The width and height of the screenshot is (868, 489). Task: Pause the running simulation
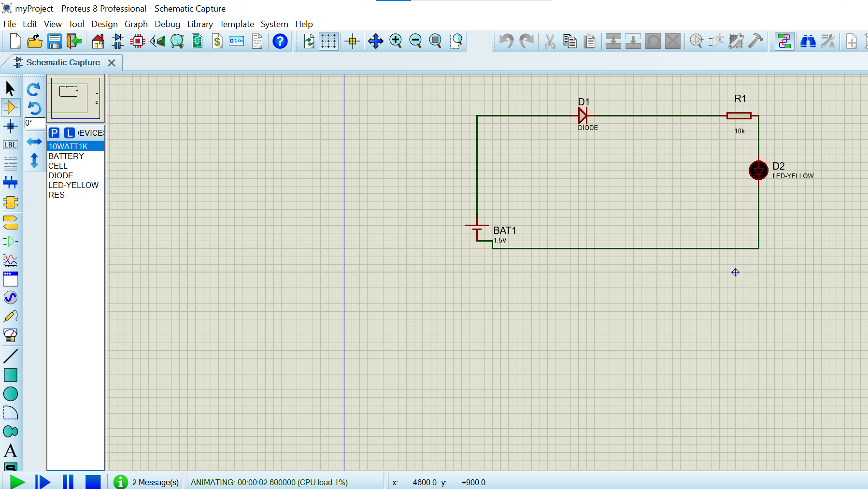(68, 482)
